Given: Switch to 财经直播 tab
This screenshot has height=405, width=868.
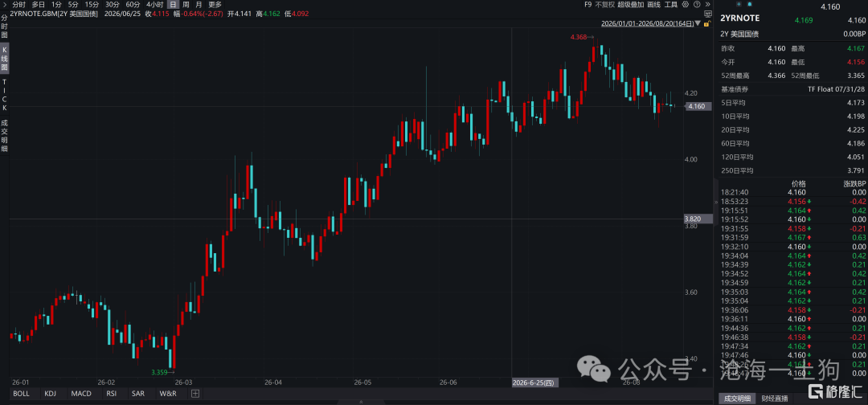Looking at the screenshot, I should [773, 399].
